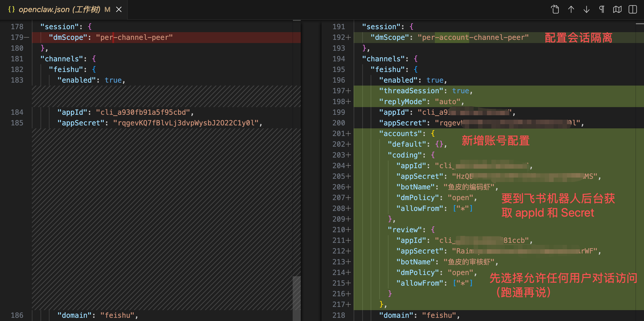Close the openclaw.json tab

[x=119, y=9]
